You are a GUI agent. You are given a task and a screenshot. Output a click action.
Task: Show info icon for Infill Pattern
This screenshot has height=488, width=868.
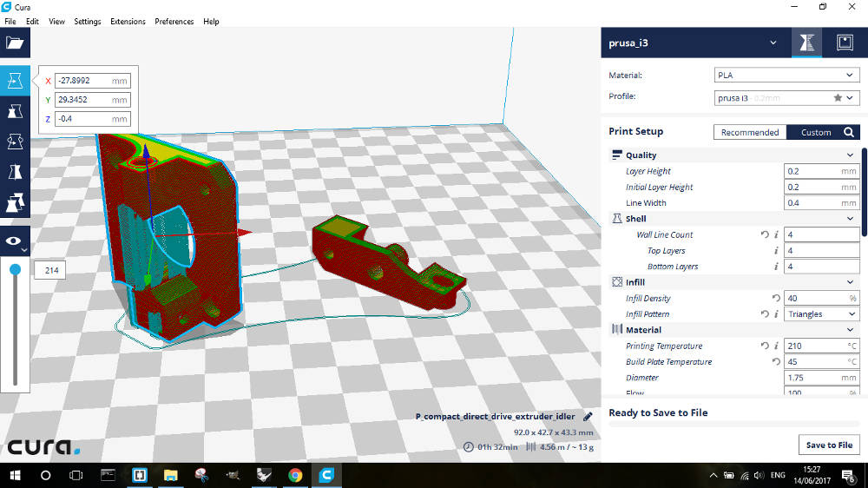[x=776, y=314]
